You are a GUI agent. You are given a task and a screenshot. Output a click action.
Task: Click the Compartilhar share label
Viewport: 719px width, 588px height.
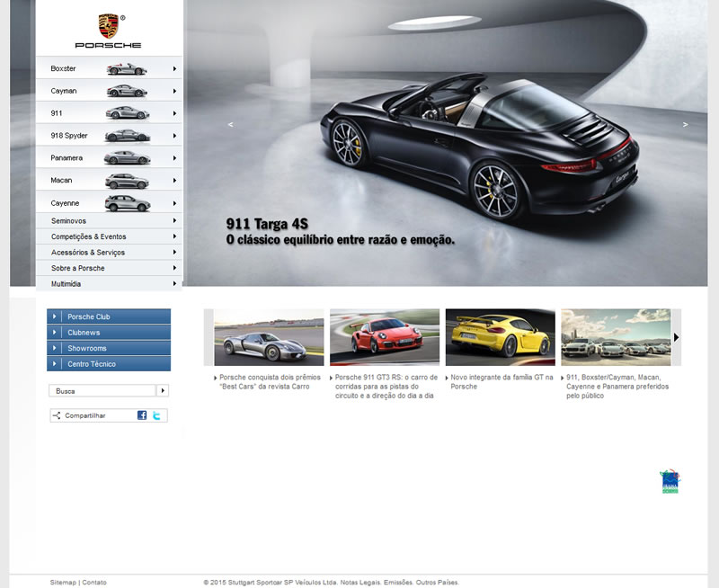(84, 415)
